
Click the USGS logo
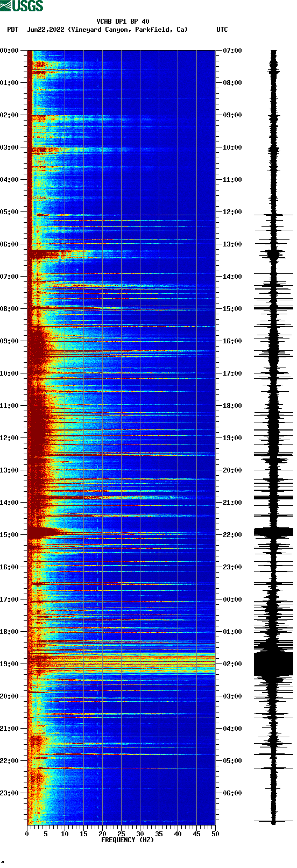click(x=22, y=6)
